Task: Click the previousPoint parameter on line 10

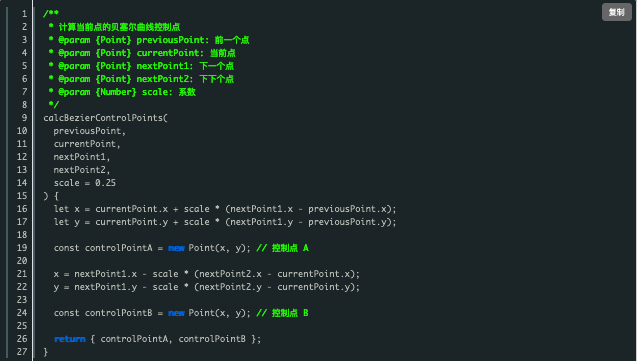Action: 87,131
